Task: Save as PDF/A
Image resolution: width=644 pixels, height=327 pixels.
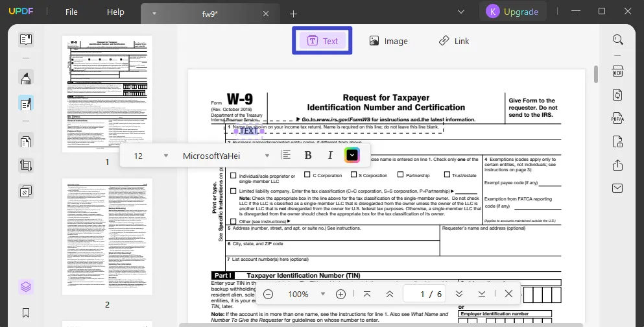Action: coord(617,118)
